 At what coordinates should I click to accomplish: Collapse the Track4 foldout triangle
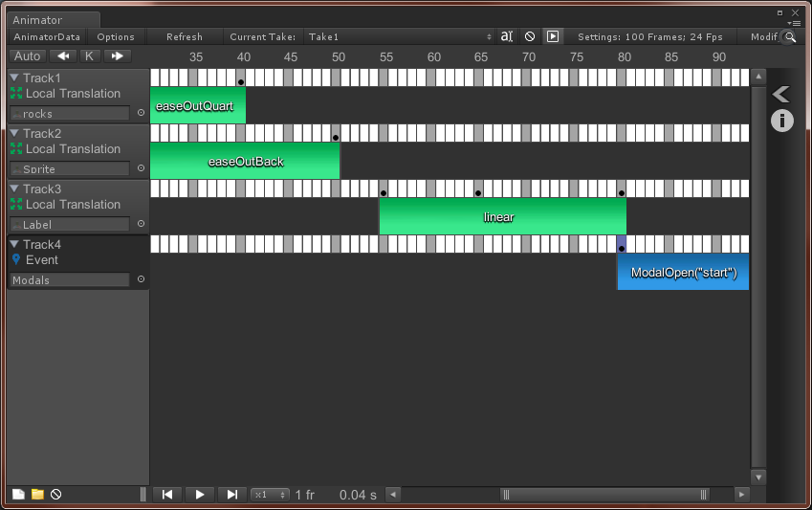pyautogui.click(x=14, y=244)
